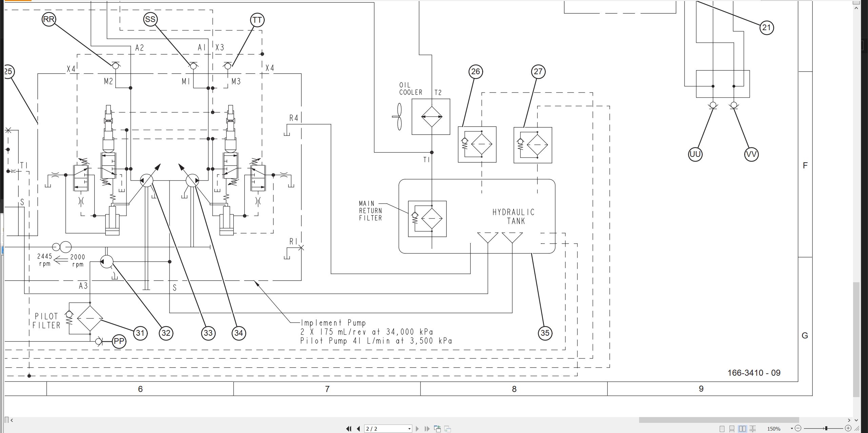Select single page view layout
Image resolution: width=868 pixels, height=433 pixels.
click(x=722, y=429)
